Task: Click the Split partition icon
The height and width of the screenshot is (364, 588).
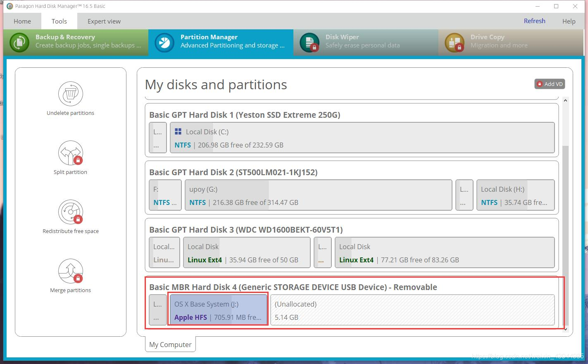Action: [71, 153]
